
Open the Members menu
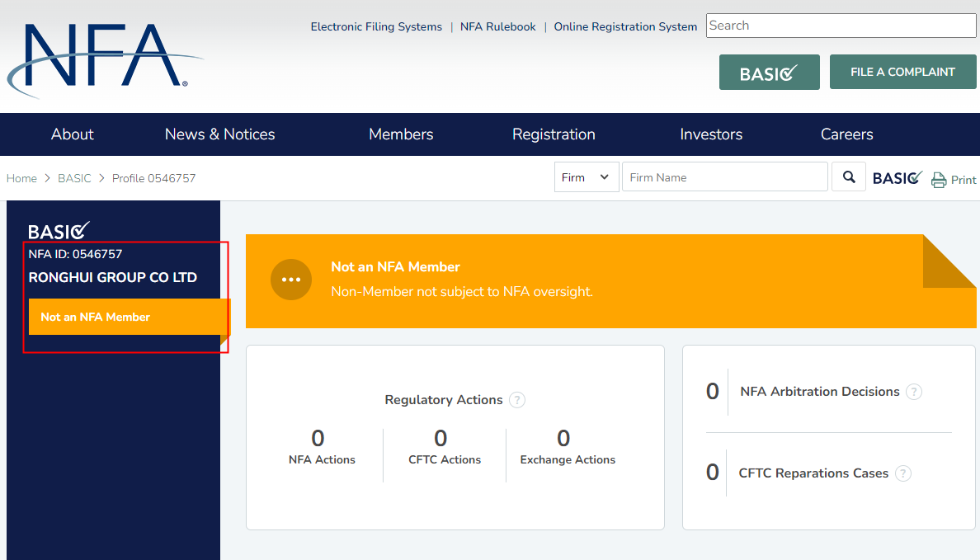tap(401, 134)
